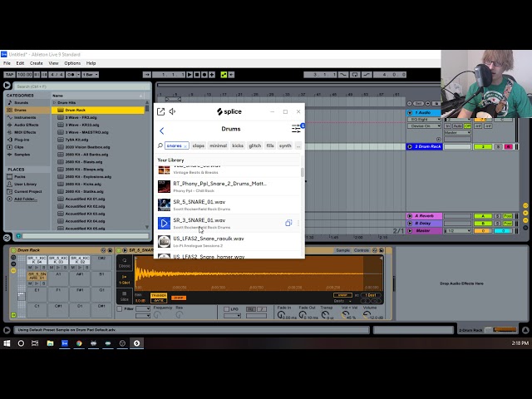Select the glitch tag in Splice
The width and height of the screenshot is (532, 399).
pyautogui.click(x=255, y=145)
